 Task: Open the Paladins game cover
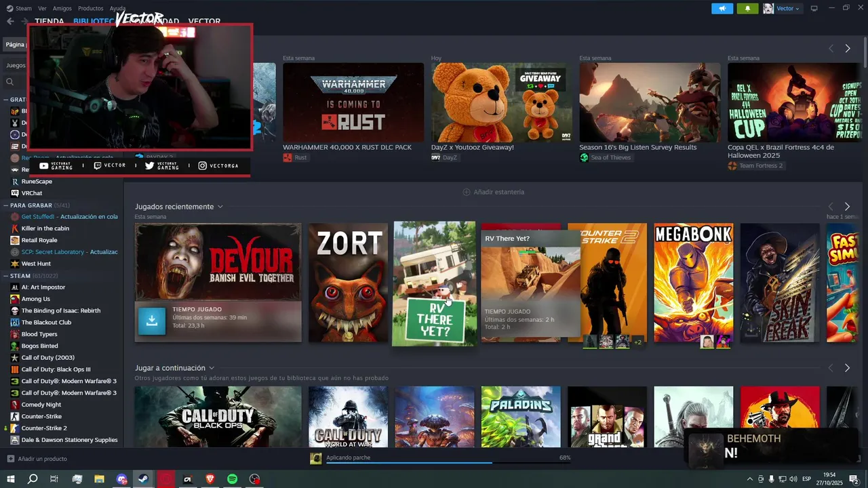(x=521, y=417)
